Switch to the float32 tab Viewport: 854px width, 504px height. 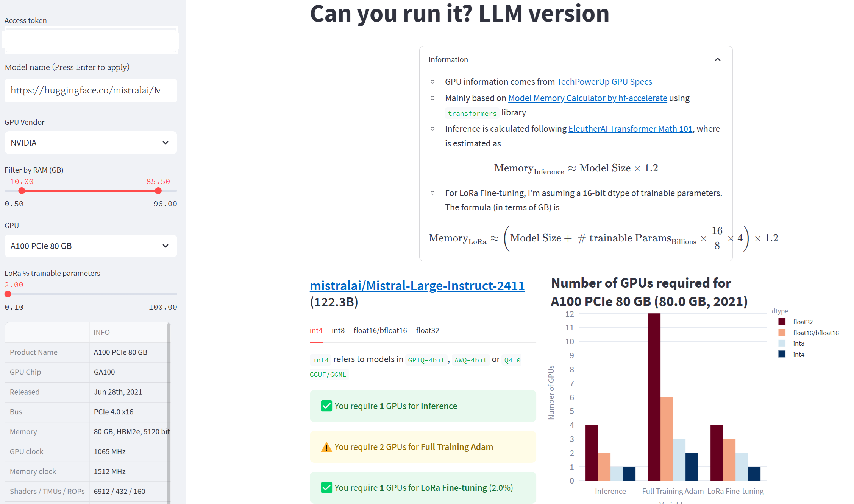428,330
